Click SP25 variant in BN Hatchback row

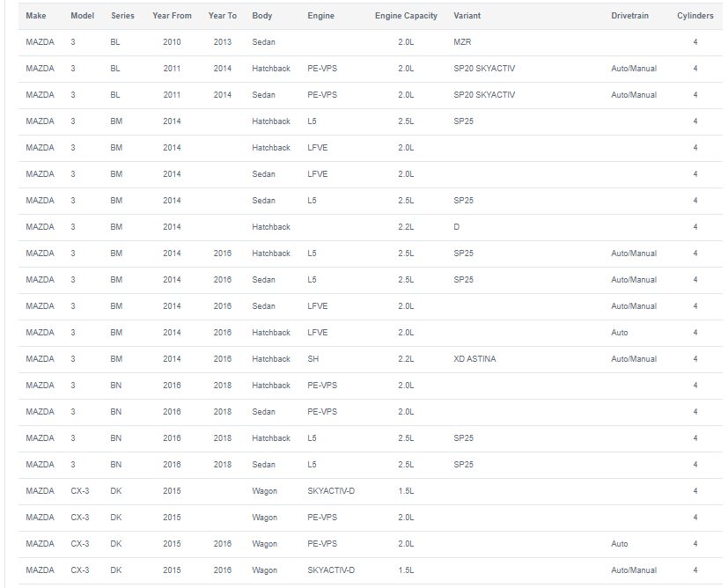[463, 438]
